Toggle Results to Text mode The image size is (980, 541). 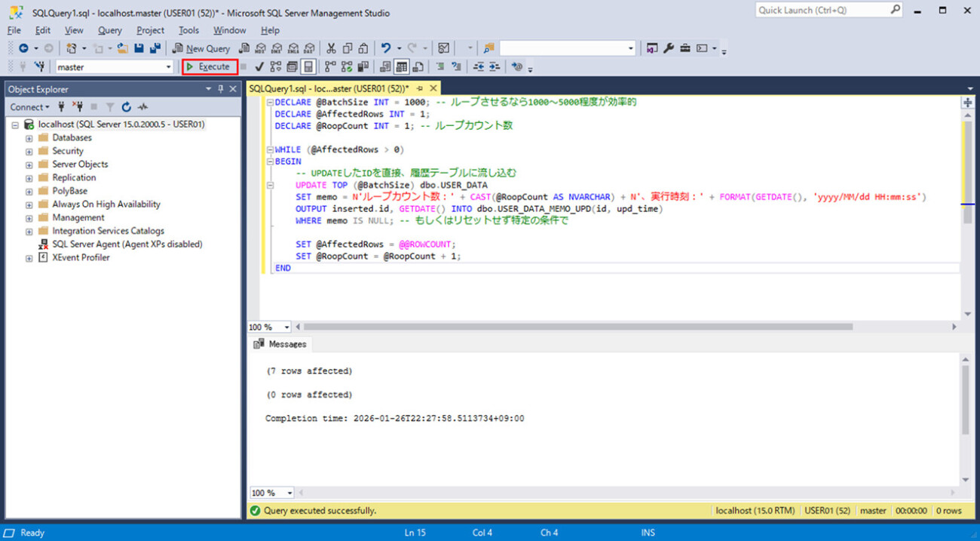386,66
